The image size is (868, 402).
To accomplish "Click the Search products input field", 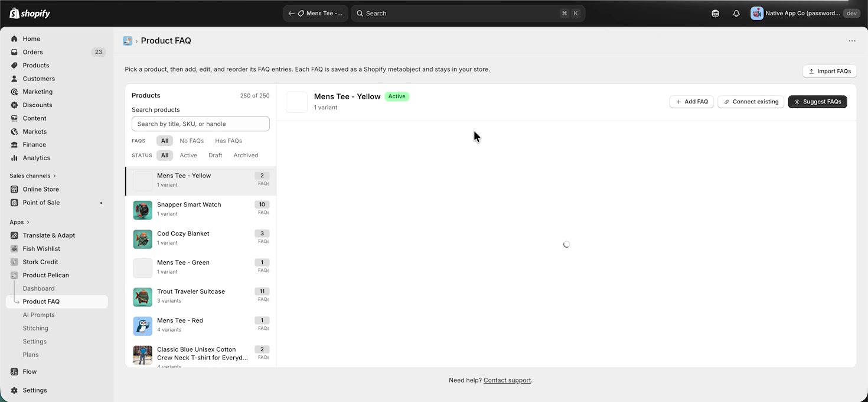I will (201, 124).
